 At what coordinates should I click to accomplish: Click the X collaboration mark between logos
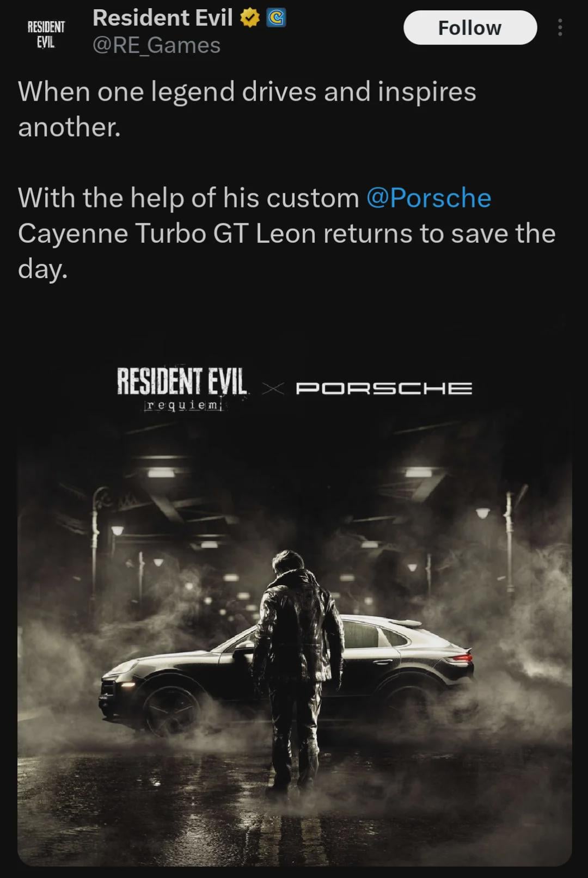pyautogui.click(x=273, y=388)
